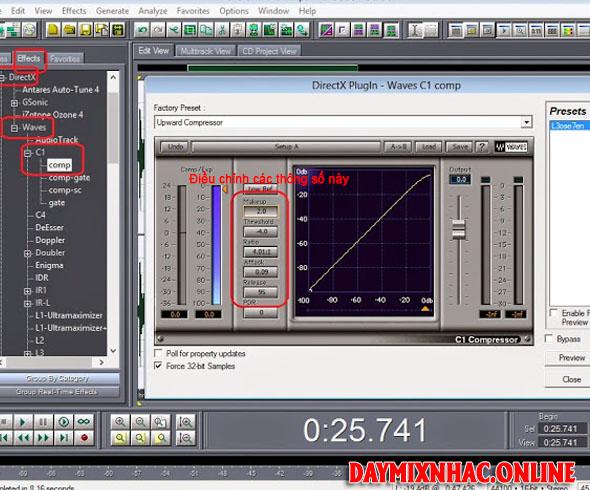Click the Zoom In vertical magnifier icon
The width and height of the screenshot is (590, 490).
186,422
